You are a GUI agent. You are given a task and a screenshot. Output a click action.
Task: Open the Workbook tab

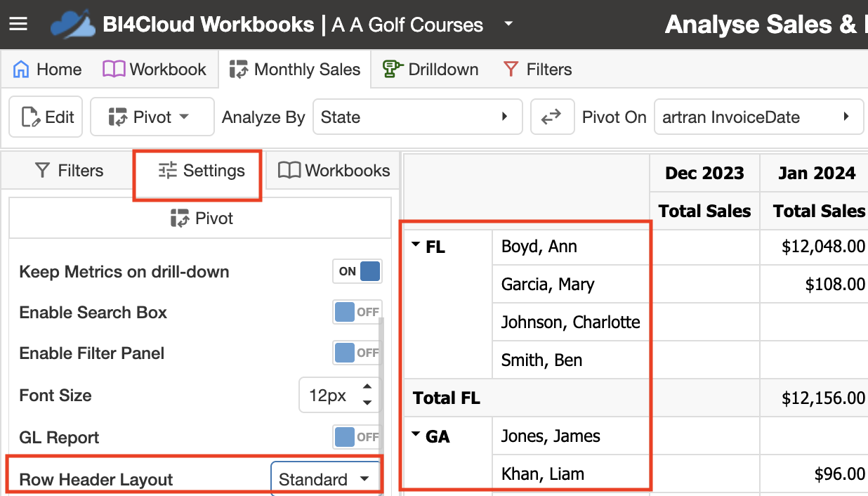[x=154, y=70]
